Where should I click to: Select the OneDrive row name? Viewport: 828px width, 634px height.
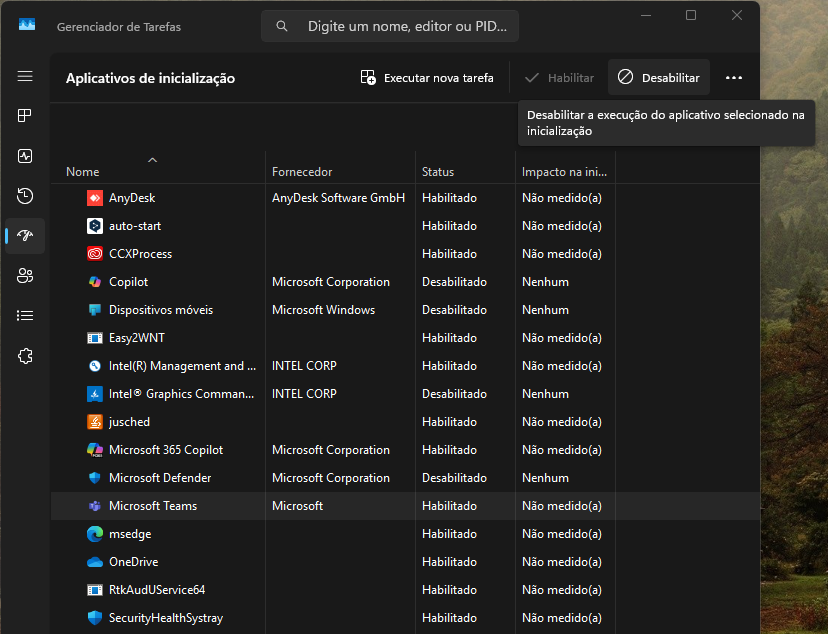(x=134, y=562)
